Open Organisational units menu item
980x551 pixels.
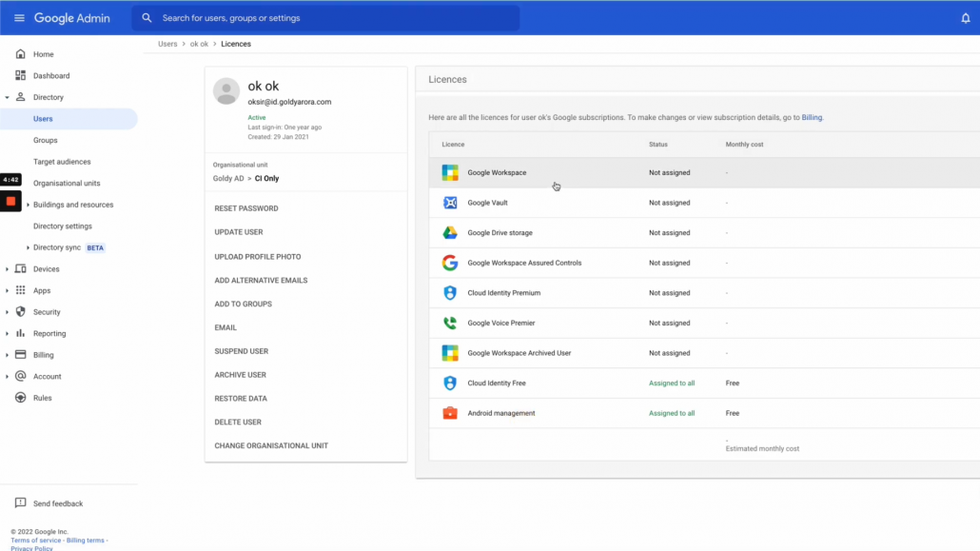(67, 184)
